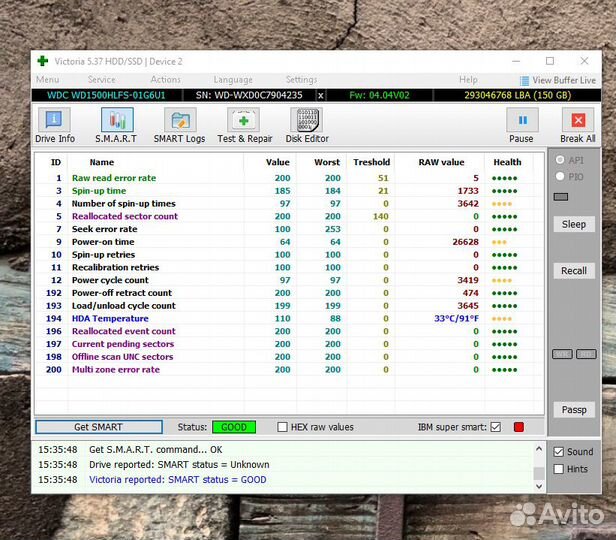Click the Passp button
This screenshot has height=540, width=616.
574,410
